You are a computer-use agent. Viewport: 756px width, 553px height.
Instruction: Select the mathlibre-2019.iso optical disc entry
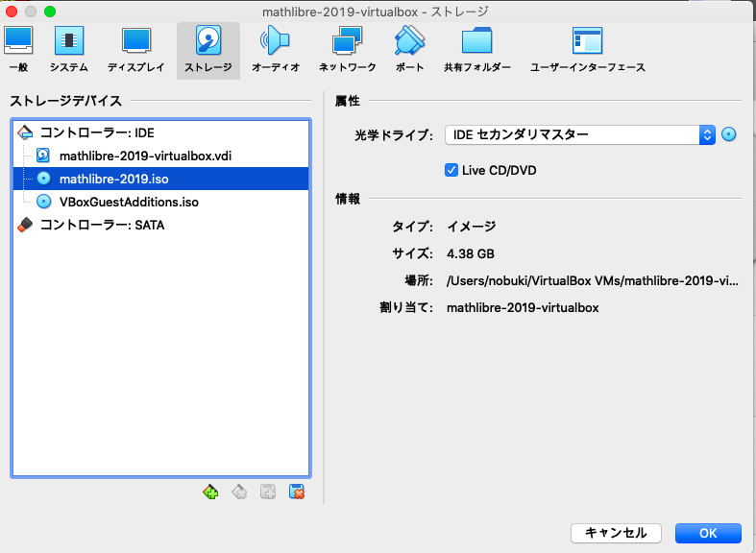click(160, 179)
